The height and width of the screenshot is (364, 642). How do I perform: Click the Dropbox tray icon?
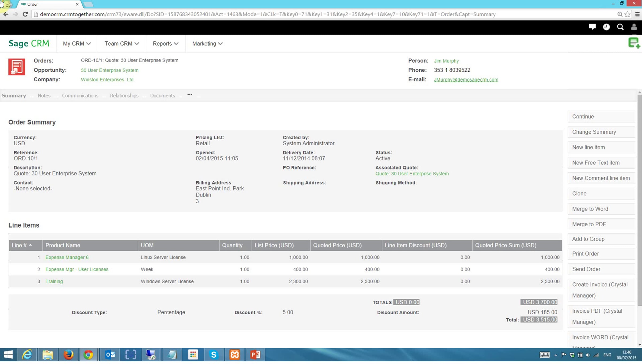(x=572, y=355)
